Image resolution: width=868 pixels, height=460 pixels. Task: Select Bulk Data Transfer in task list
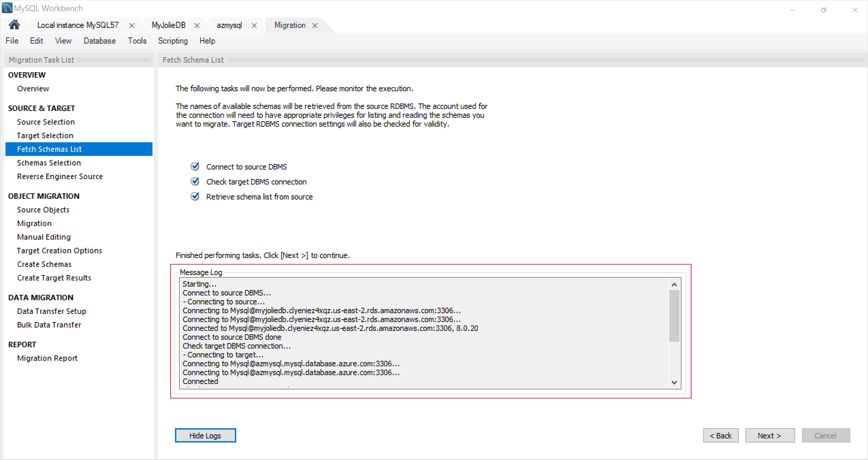tap(49, 325)
